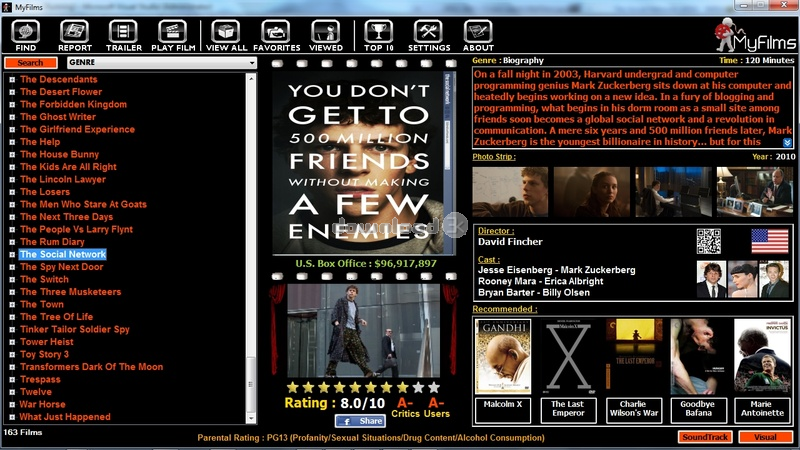Select The Rum Diary in list

[52, 242]
